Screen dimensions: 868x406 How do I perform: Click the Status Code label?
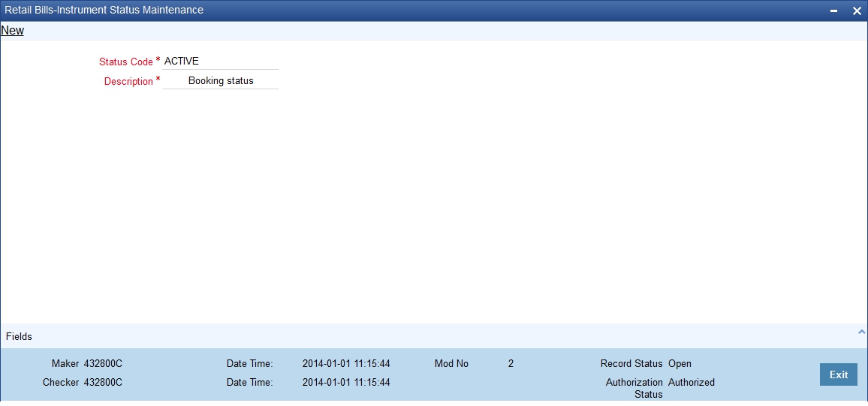click(x=125, y=62)
